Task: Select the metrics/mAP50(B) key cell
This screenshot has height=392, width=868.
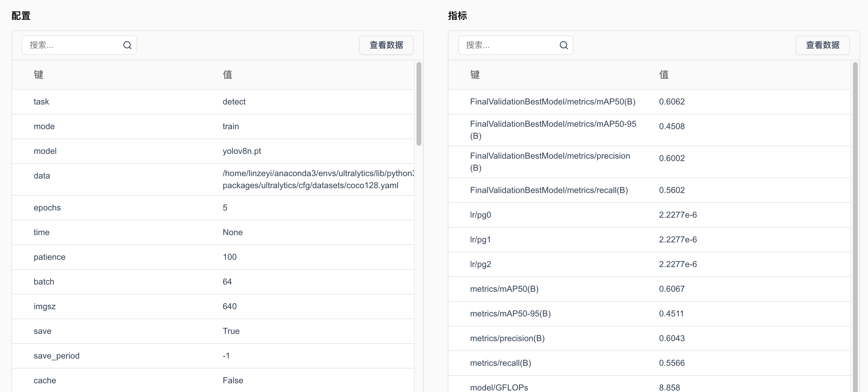Action: coord(504,289)
